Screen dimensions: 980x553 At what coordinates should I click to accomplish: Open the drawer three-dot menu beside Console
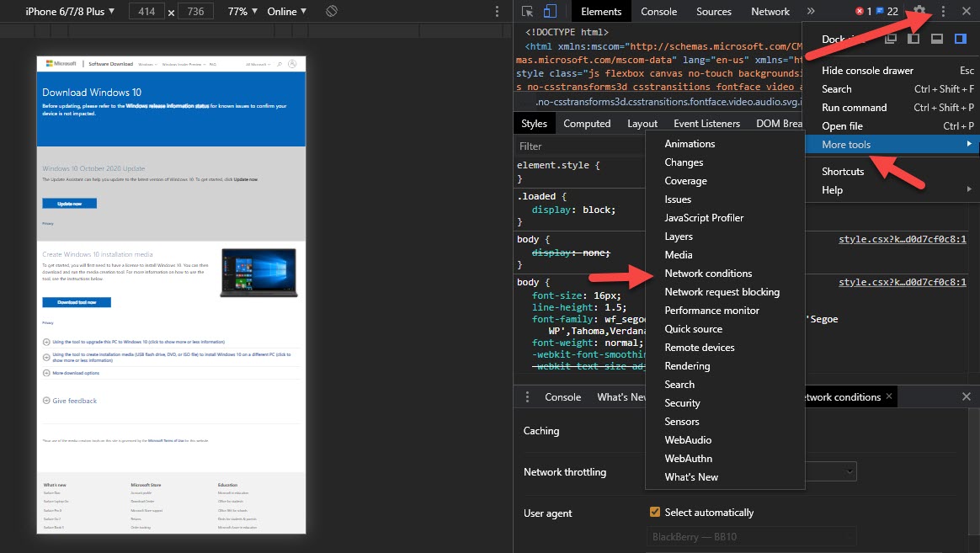tap(528, 397)
